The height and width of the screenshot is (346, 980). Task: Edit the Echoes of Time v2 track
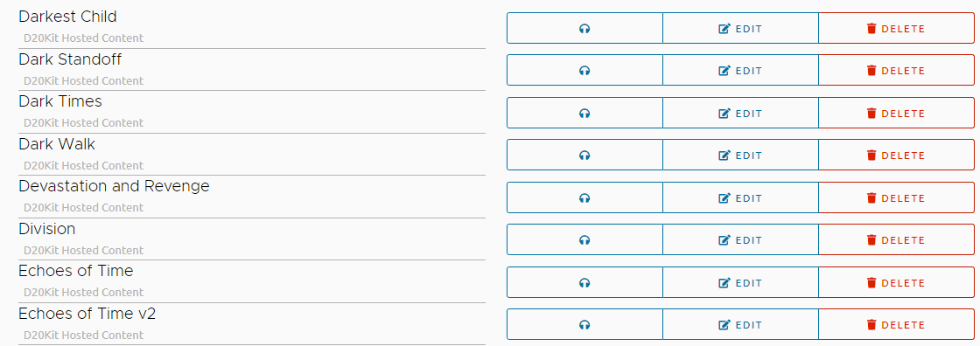point(740,325)
